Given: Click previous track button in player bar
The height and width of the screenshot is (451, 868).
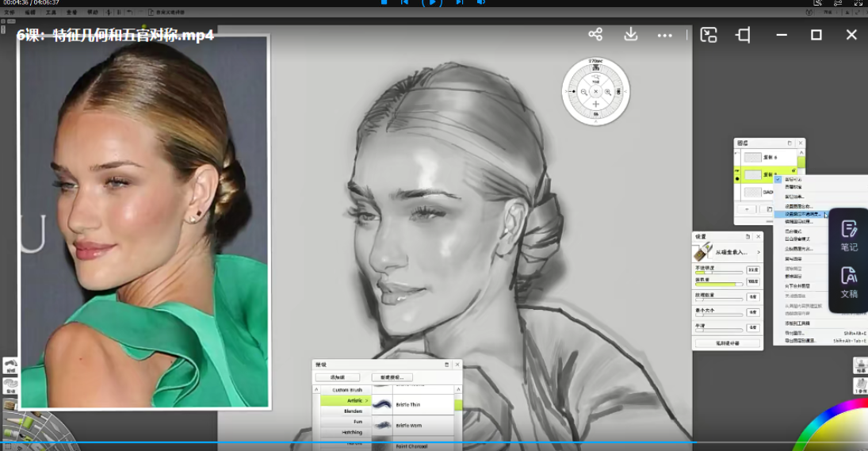Looking at the screenshot, I should point(404,2).
